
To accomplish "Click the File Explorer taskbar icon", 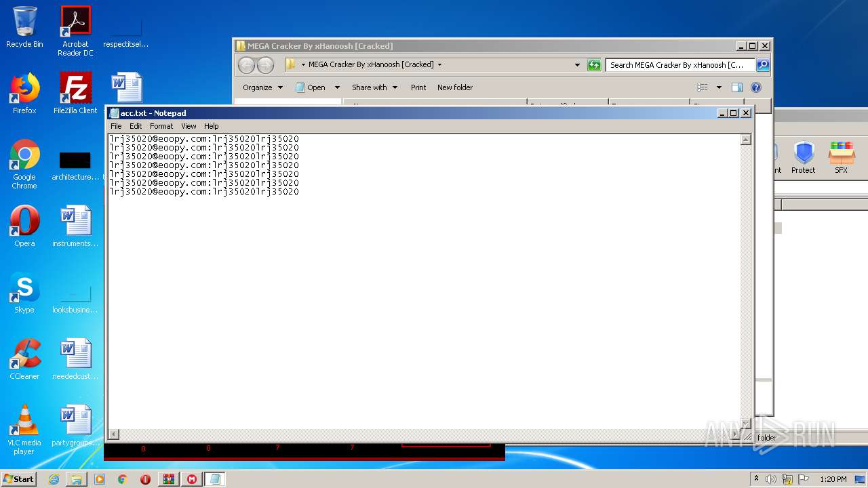I will [x=77, y=479].
